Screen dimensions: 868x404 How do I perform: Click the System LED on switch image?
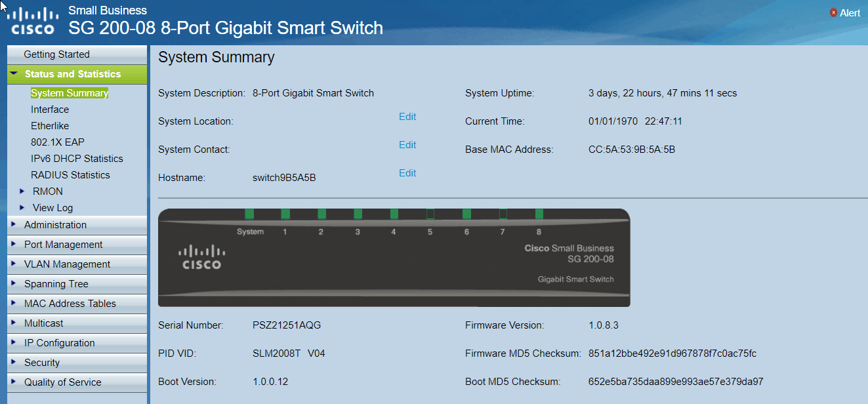pos(249,214)
